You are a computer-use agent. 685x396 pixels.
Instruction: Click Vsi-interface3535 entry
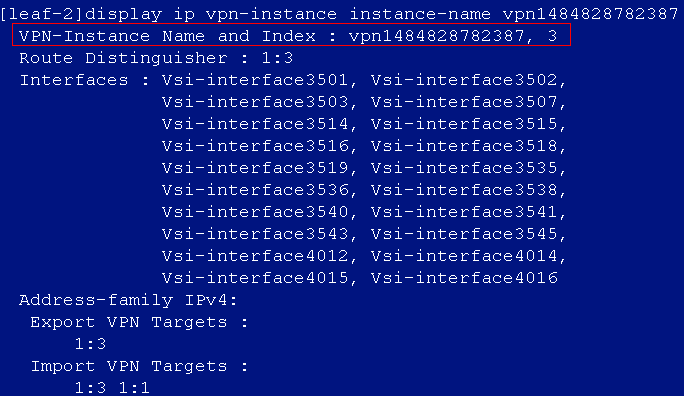click(x=464, y=168)
